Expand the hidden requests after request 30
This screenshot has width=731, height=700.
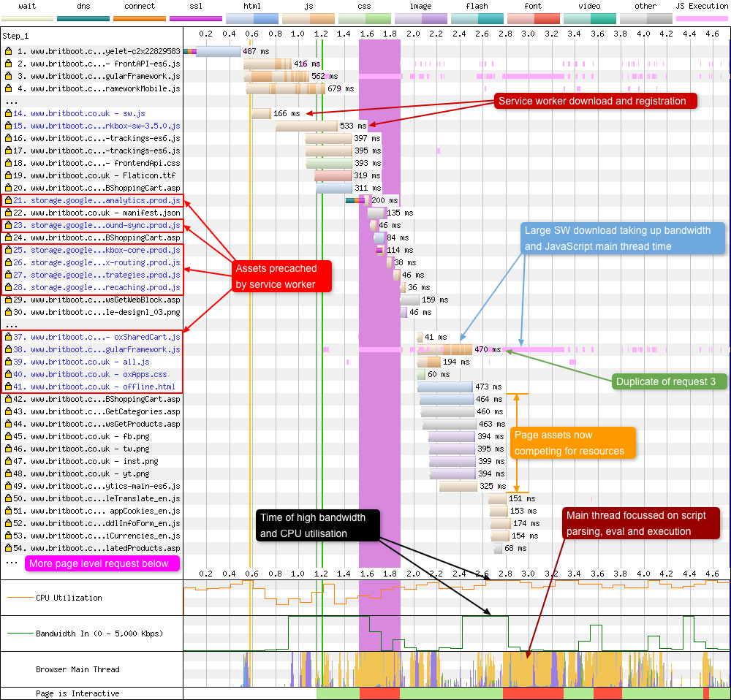coord(10,324)
